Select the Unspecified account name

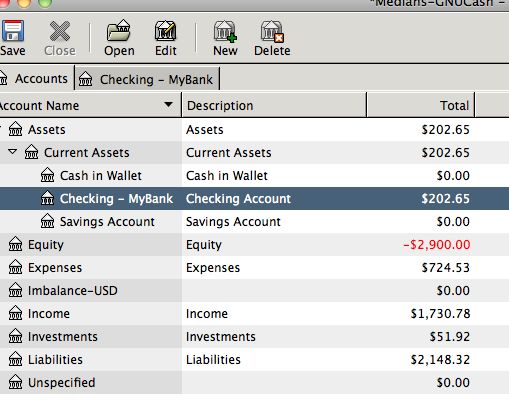[x=62, y=383]
